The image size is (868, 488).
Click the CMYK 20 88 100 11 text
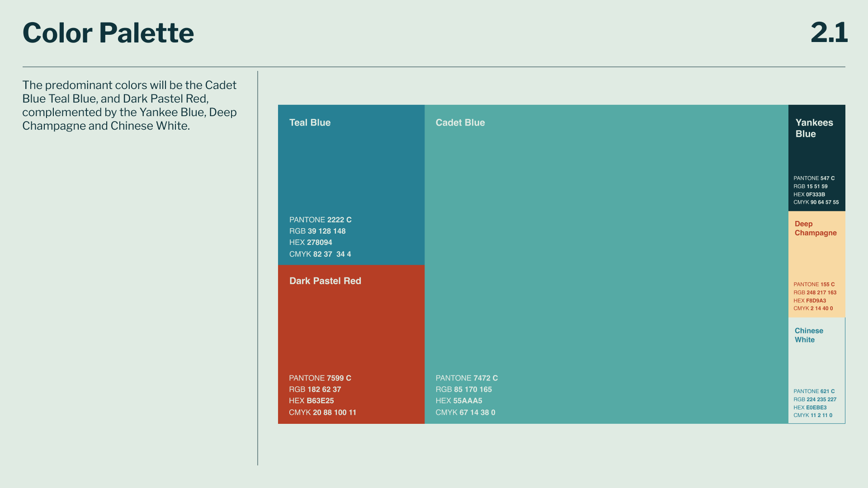(x=322, y=413)
